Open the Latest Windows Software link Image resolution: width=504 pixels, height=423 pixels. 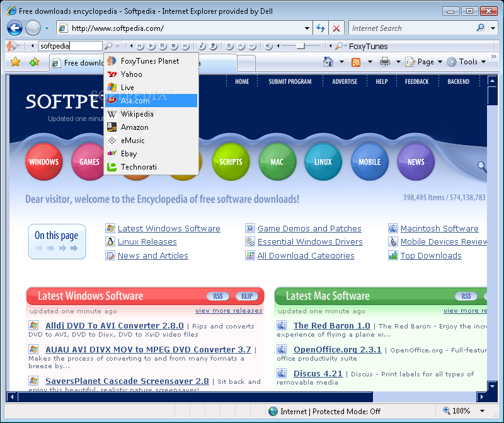[x=169, y=228]
